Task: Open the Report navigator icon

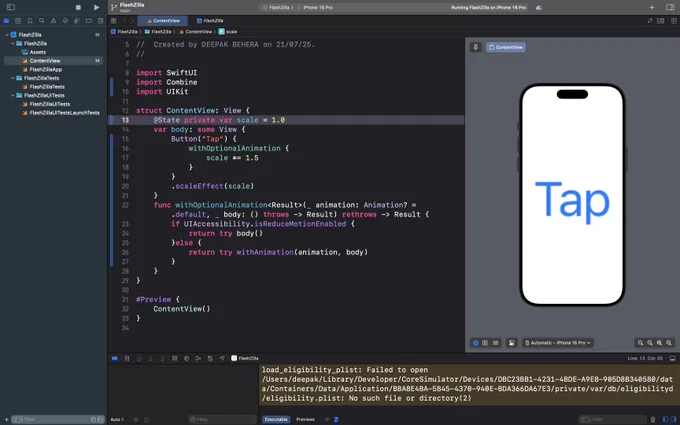Action: coord(100,21)
